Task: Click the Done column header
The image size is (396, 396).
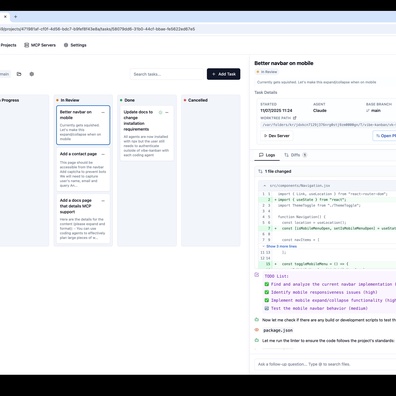Action: (x=129, y=100)
